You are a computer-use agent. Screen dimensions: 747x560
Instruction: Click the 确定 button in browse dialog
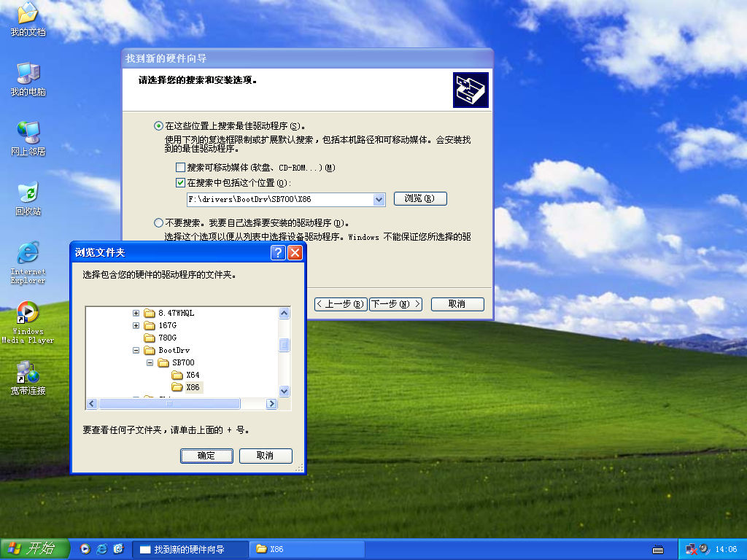point(206,455)
